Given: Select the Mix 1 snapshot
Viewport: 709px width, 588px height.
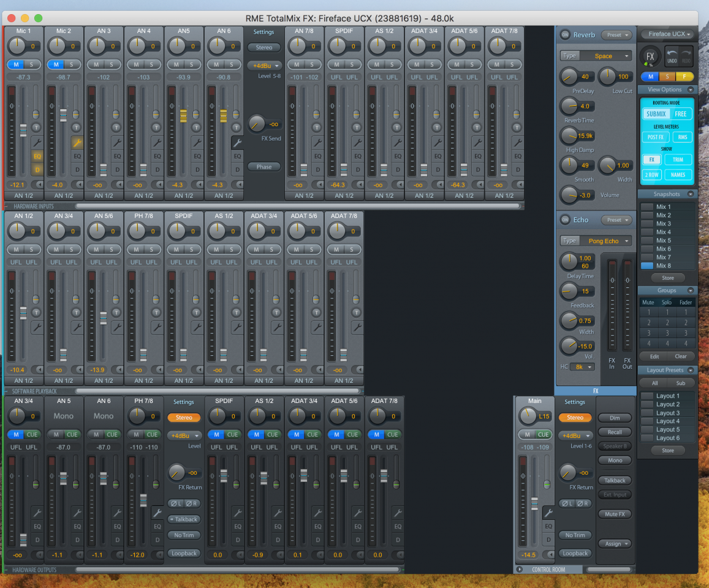Looking at the screenshot, I should (667, 206).
